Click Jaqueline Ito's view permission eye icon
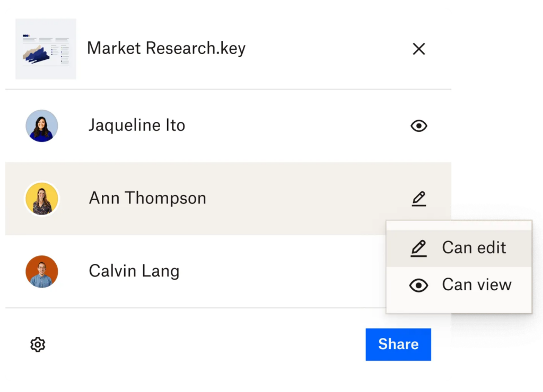The width and height of the screenshot is (543, 392). [418, 126]
